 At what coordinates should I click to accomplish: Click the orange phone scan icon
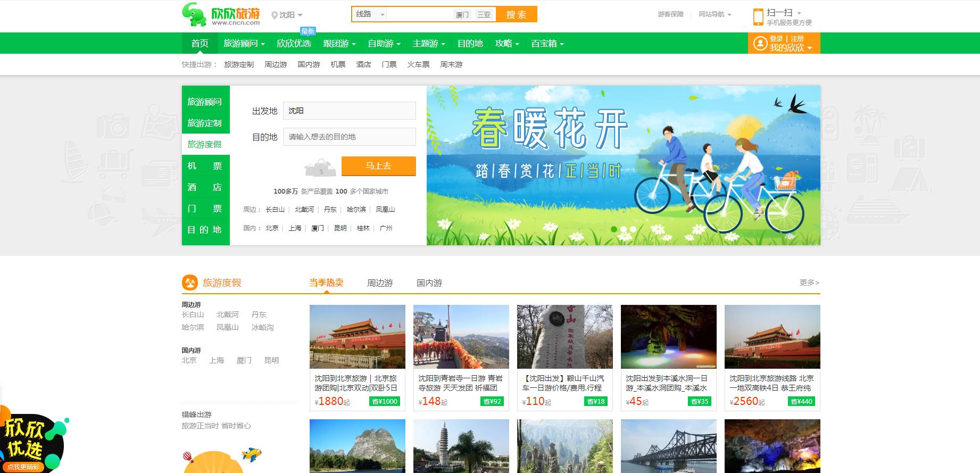[x=758, y=16]
